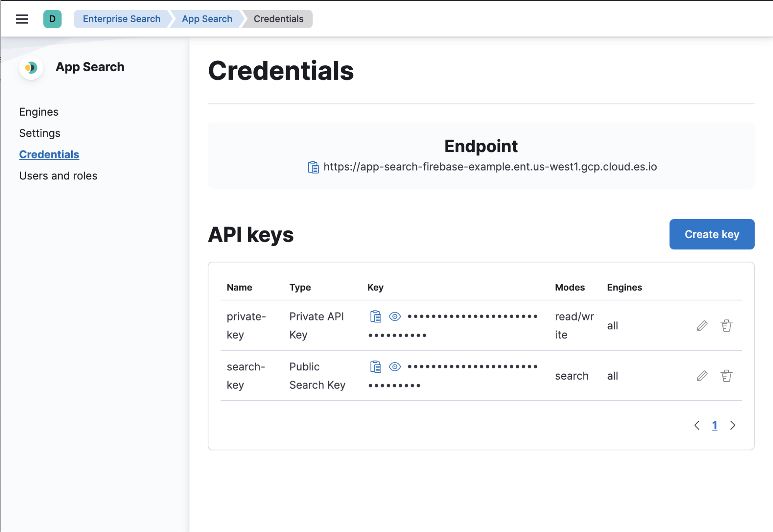Click the Create key button

click(712, 234)
